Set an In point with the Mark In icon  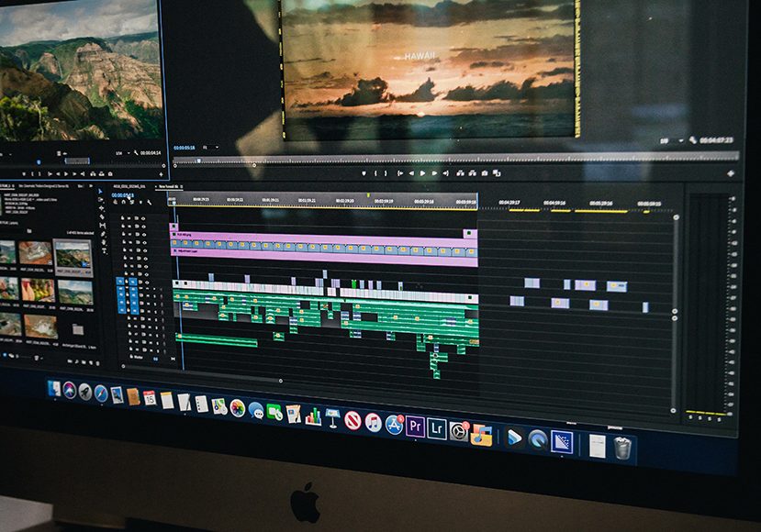tap(375, 173)
